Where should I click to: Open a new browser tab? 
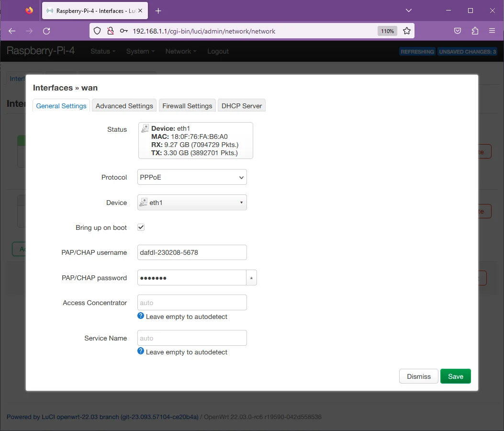(158, 11)
